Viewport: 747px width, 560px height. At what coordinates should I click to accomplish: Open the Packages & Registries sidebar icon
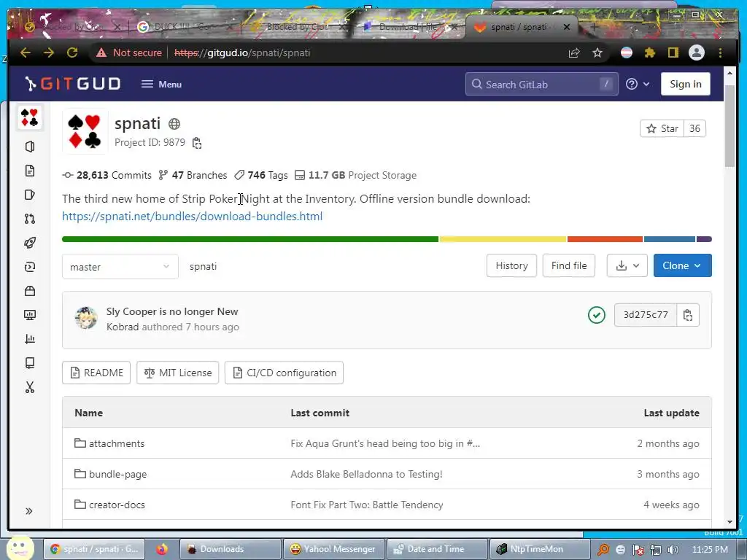[x=29, y=291]
